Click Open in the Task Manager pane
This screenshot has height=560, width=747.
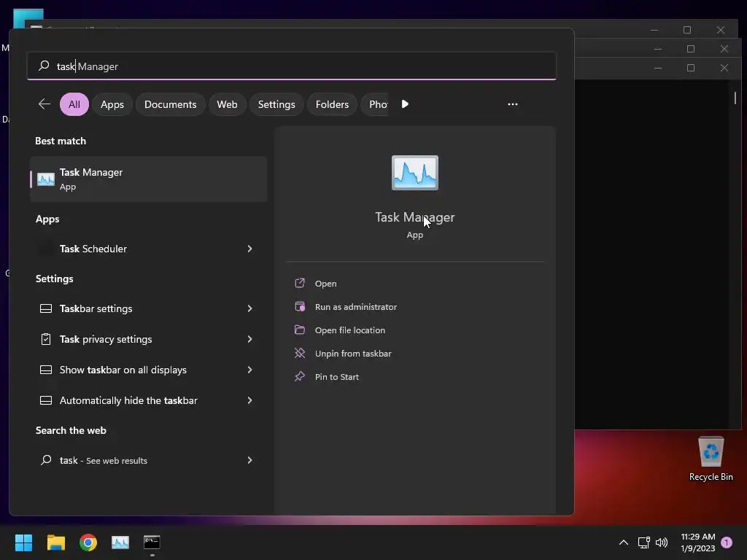(326, 284)
